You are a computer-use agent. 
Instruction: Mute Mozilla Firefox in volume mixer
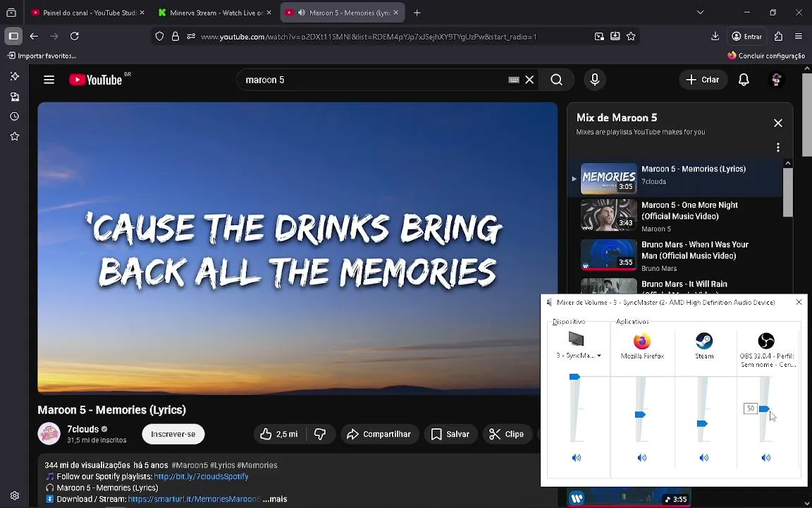pos(641,458)
